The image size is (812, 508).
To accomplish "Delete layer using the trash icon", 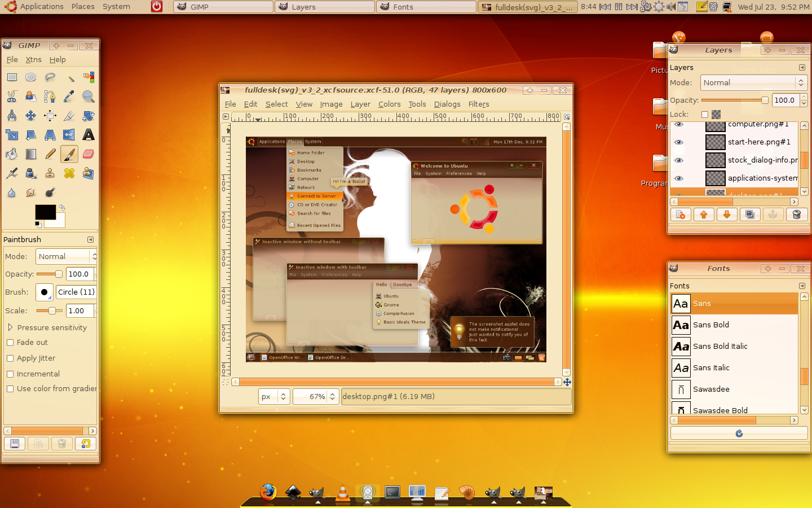I will click(x=796, y=214).
